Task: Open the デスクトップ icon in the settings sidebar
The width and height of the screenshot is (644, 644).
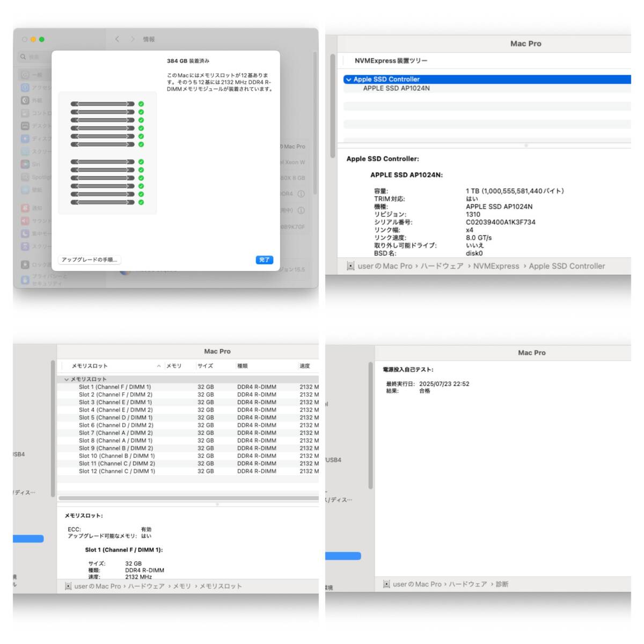Action: [x=25, y=126]
